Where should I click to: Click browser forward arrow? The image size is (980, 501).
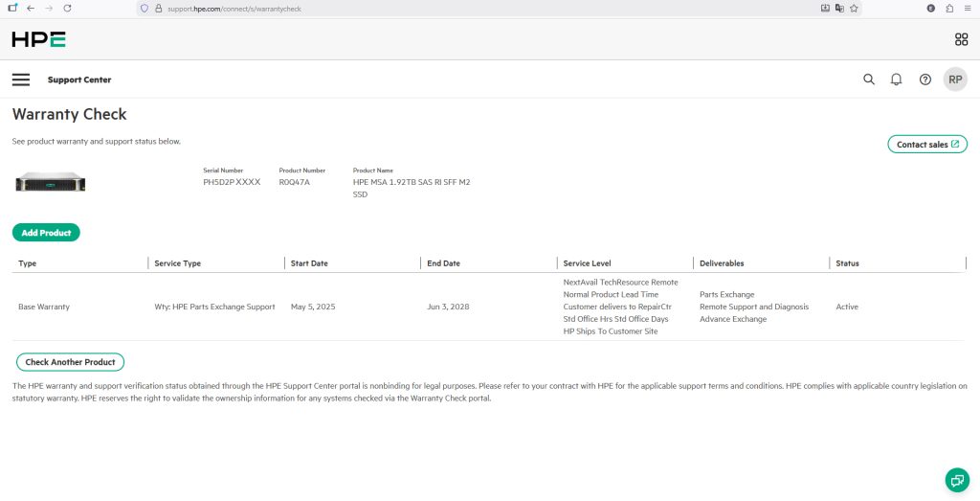click(x=50, y=8)
